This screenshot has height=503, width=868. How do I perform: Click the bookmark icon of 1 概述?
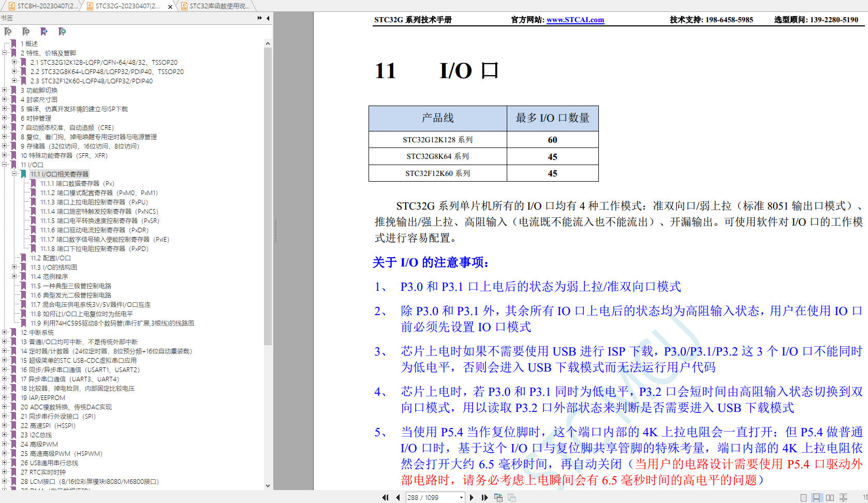pyautogui.click(x=14, y=43)
